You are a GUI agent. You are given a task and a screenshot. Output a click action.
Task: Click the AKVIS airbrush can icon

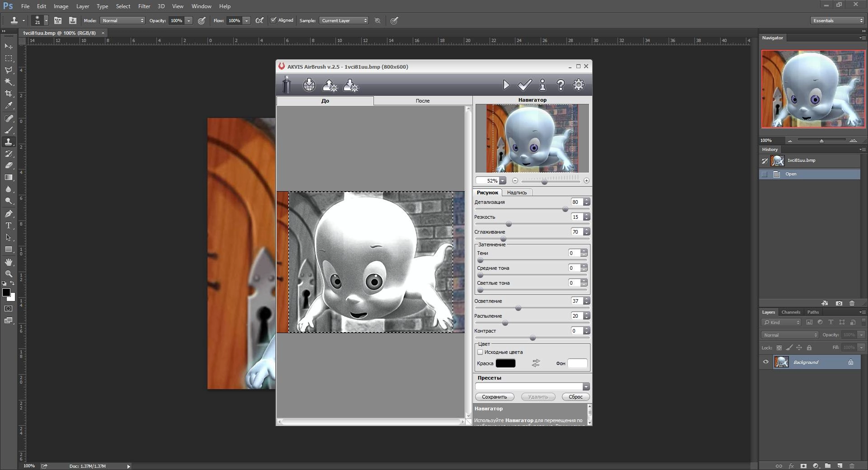286,85
